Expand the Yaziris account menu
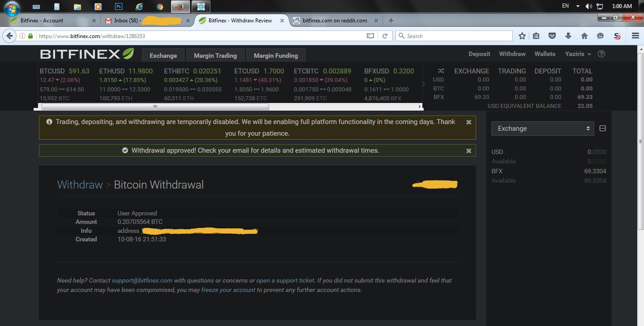 [x=578, y=54]
